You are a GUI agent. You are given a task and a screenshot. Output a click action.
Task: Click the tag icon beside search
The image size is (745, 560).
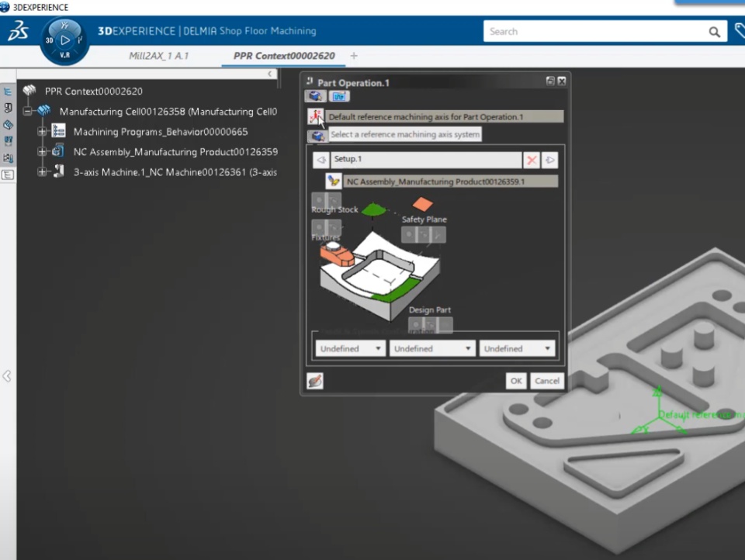pos(740,31)
